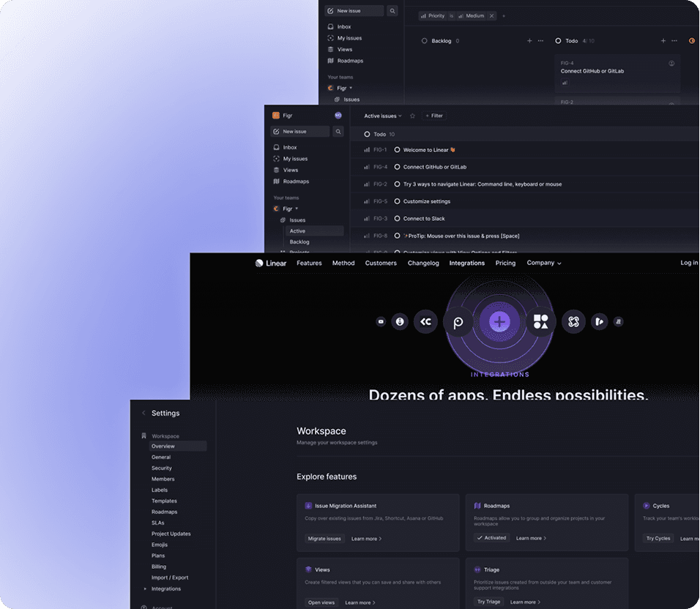This screenshot has width=700, height=609.
Task: Click the purple plus integration icon
Action: point(499,321)
